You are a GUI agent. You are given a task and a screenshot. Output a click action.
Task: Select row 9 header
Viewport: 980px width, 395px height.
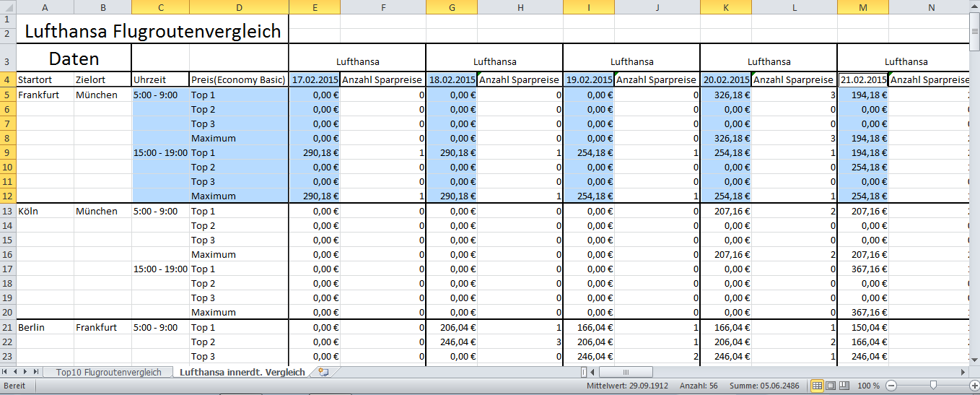coord(8,152)
